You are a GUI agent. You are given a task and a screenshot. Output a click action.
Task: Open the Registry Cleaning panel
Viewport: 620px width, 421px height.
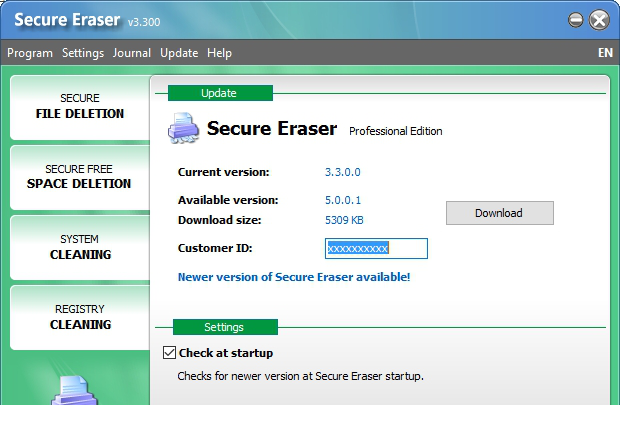[x=80, y=317]
